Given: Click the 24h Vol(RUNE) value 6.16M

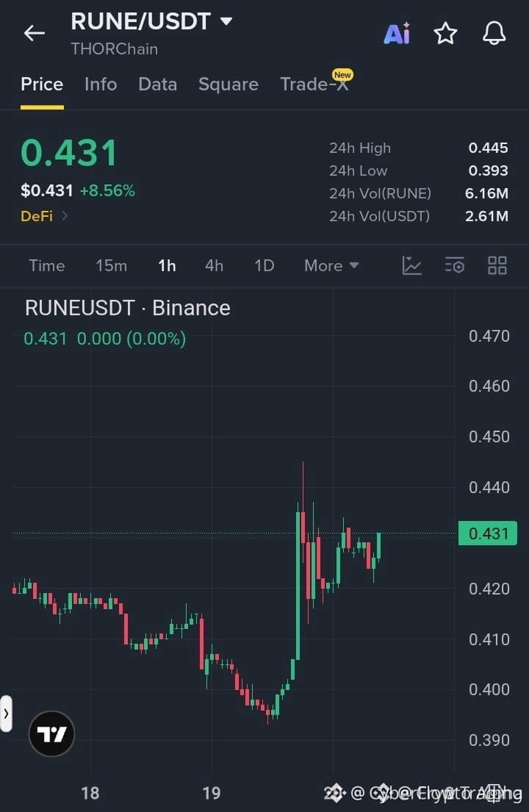Looking at the screenshot, I should [486, 194].
